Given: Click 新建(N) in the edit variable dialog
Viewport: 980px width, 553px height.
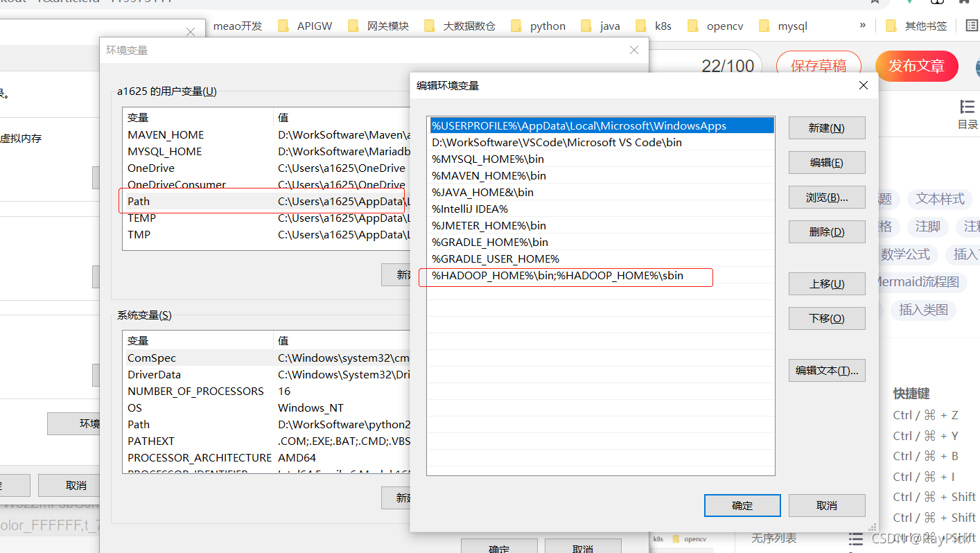Looking at the screenshot, I should tap(826, 128).
